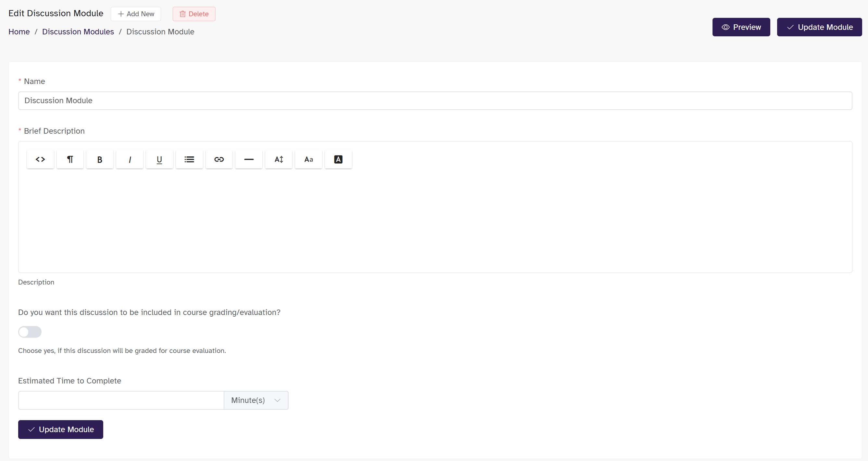Focus the Estimated Time input field
This screenshot has width=868, height=461.
(121, 400)
